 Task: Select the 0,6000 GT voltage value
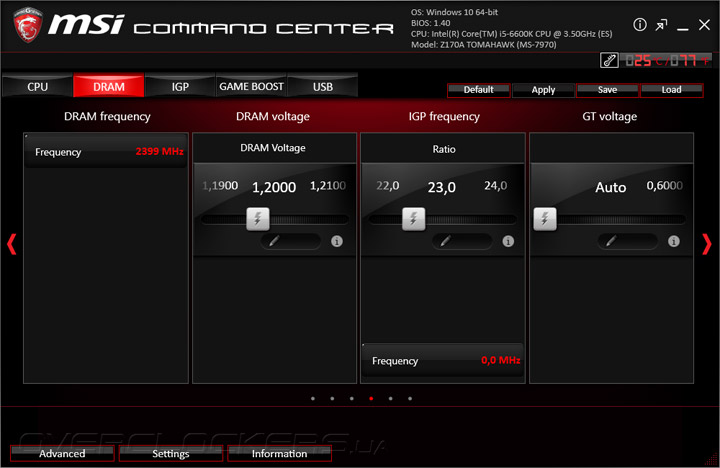[x=664, y=186]
